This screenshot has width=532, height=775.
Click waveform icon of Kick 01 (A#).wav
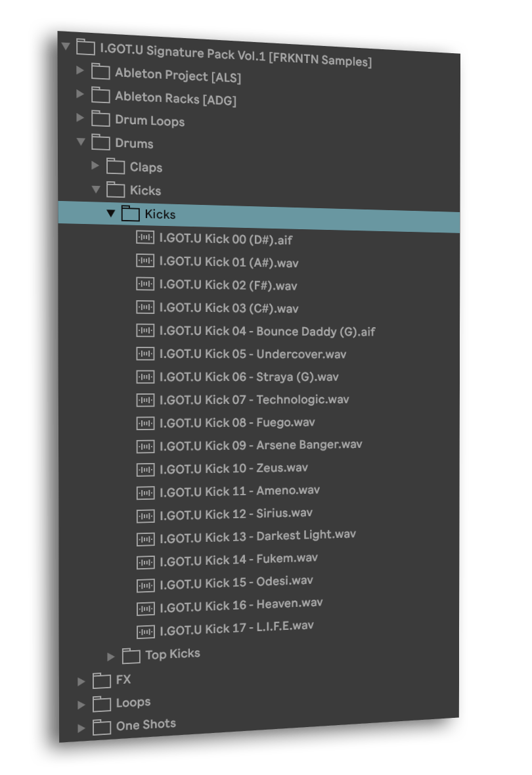click(145, 261)
